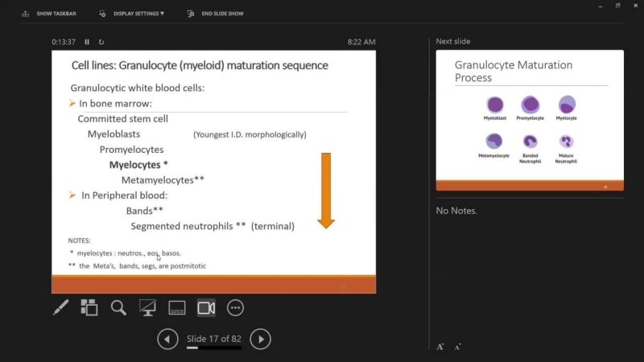Viewport: 644px width, 362px height.
Task: Toggle subtitles on the presentation
Action: click(177, 307)
